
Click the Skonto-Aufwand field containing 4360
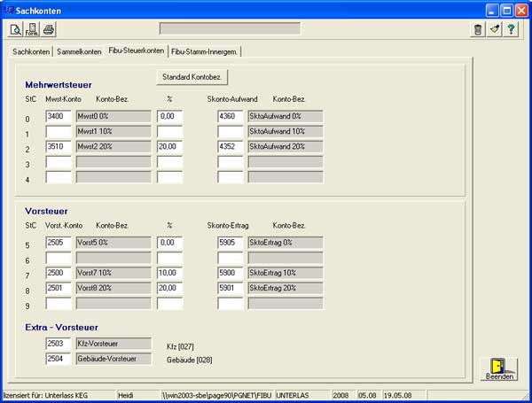231,116
